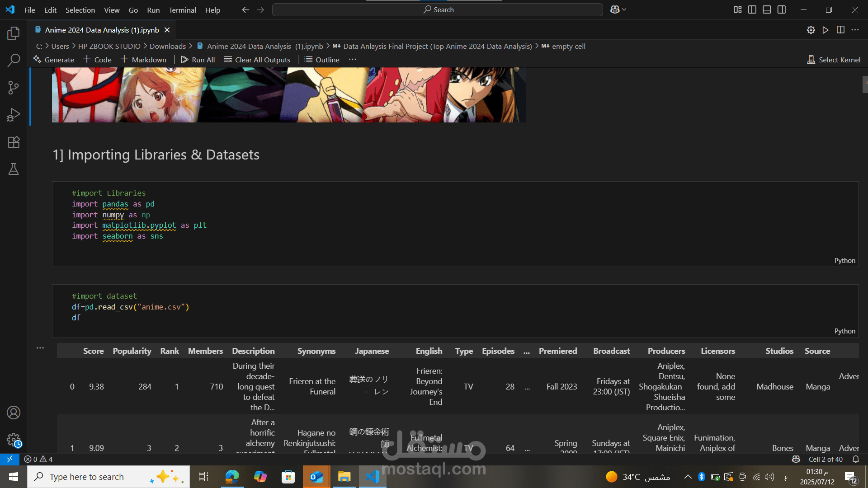Open Microsoft Edge from the taskbar
Screen dimensions: 868x488
(232, 477)
